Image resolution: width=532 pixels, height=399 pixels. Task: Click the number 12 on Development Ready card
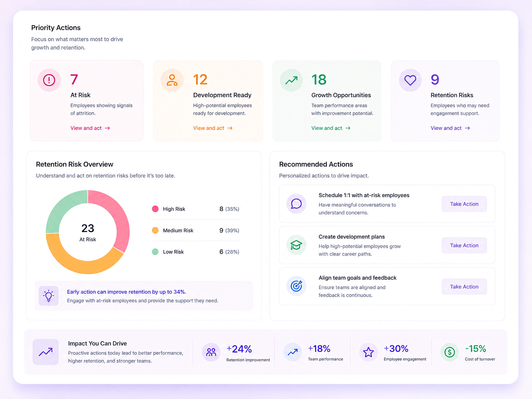coord(200,80)
